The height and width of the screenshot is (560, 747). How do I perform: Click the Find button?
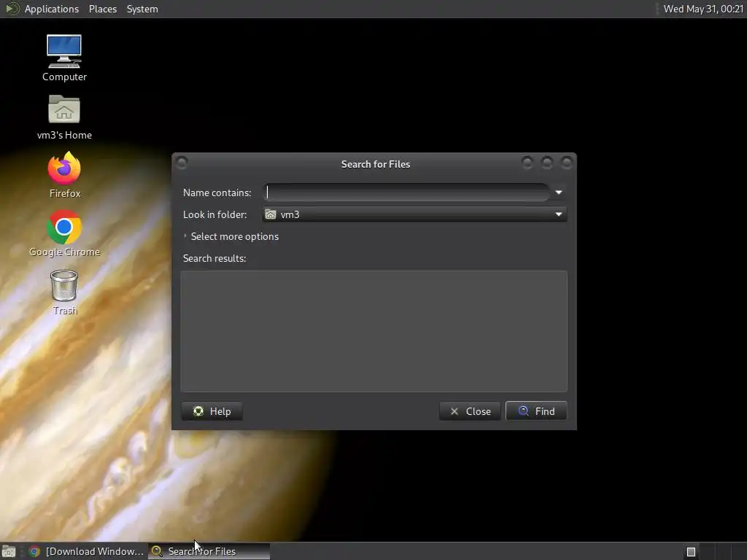coord(536,411)
